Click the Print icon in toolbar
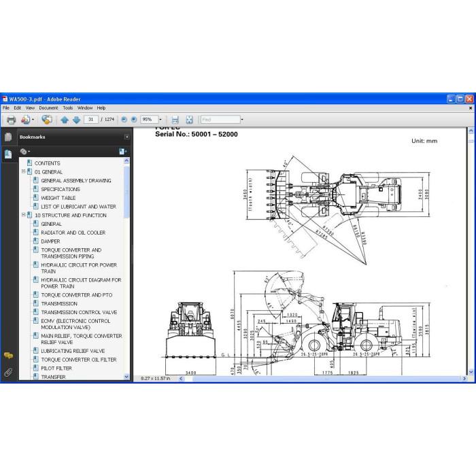This screenshot has height=476, width=476. (x=12, y=120)
